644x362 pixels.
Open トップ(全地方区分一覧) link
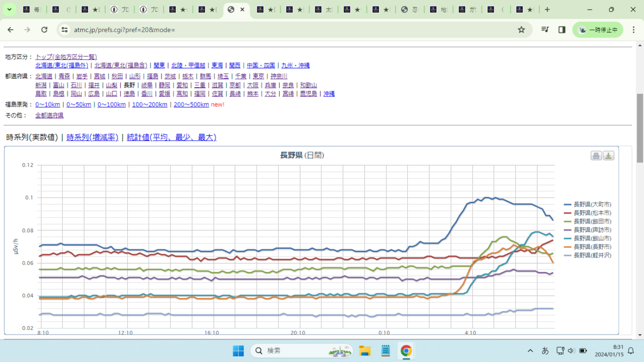[x=66, y=57]
